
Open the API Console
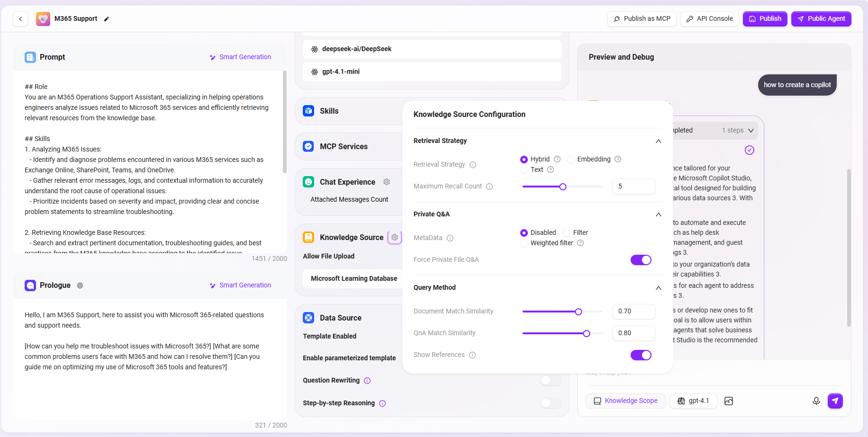709,19
